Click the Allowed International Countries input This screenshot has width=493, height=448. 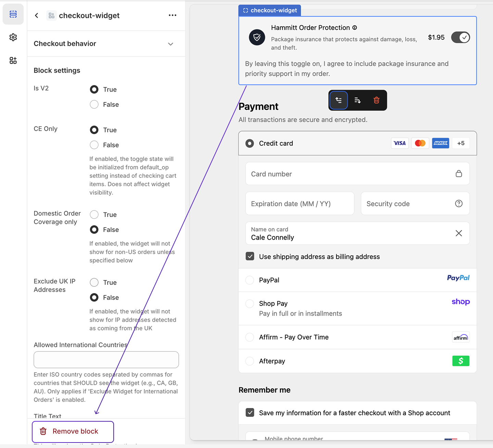click(106, 360)
